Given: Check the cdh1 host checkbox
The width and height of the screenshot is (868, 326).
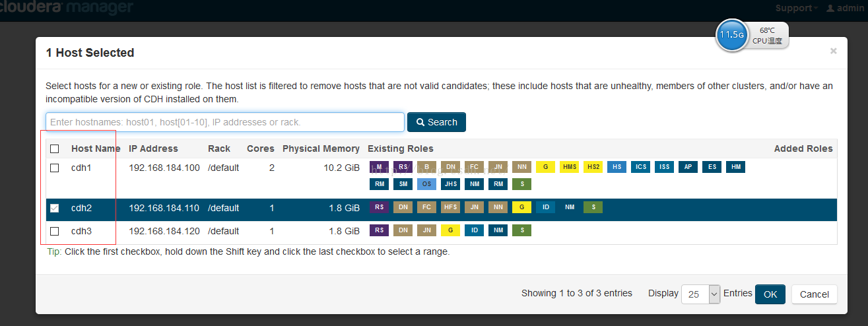Looking at the screenshot, I should click(55, 168).
